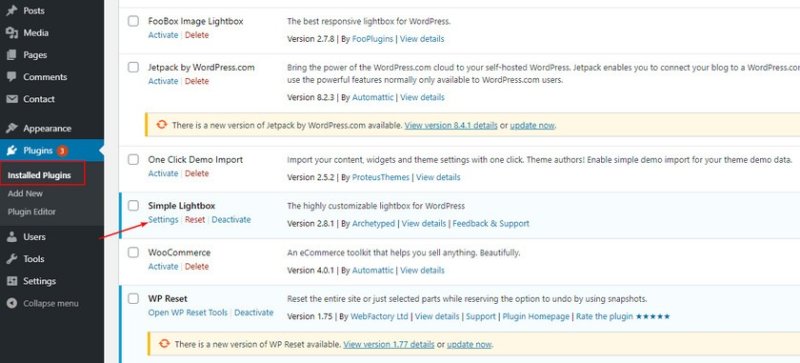Click the Settings sliders icon in sidebar
The image size is (800, 363).
[12, 281]
